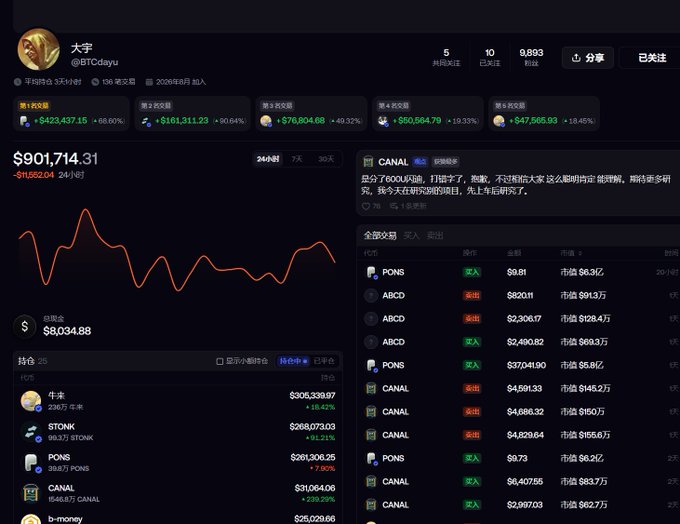680x524 pixels.
Task: Switch holdings to 已平仓
Action: [324, 361]
